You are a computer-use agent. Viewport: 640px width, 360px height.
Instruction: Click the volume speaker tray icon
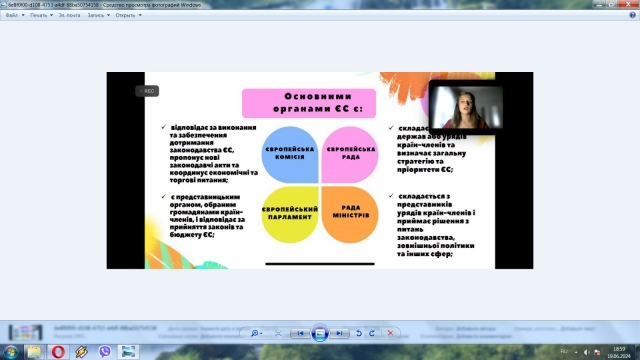pyautogui.click(x=587, y=352)
